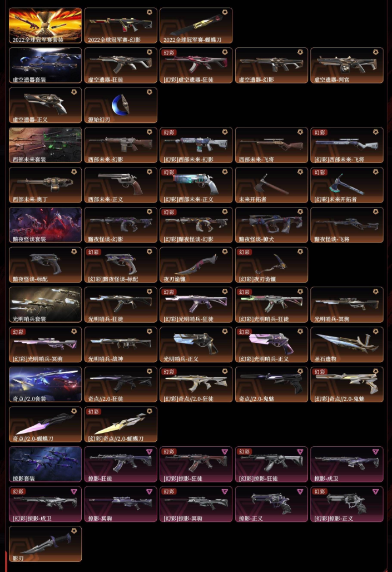Pick the 未来开拓者 axe skin
Viewport: 392px width, 572px height.
(x=271, y=185)
